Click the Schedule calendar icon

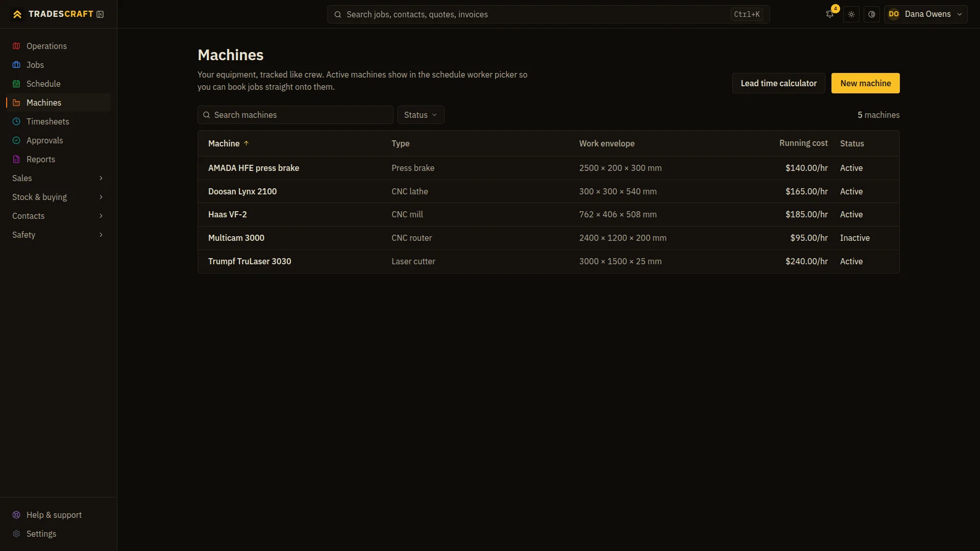click(x=16, y=84)
